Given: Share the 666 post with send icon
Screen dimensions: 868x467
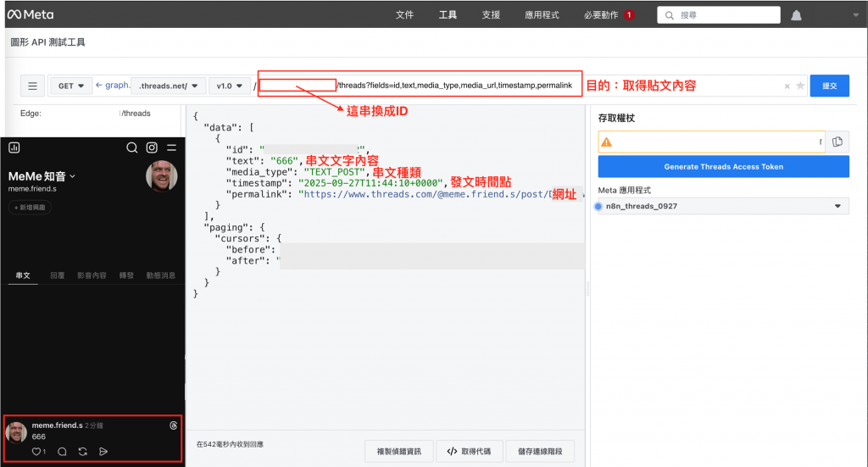Looking at the screenshot, I should click(x=103, y=452).
